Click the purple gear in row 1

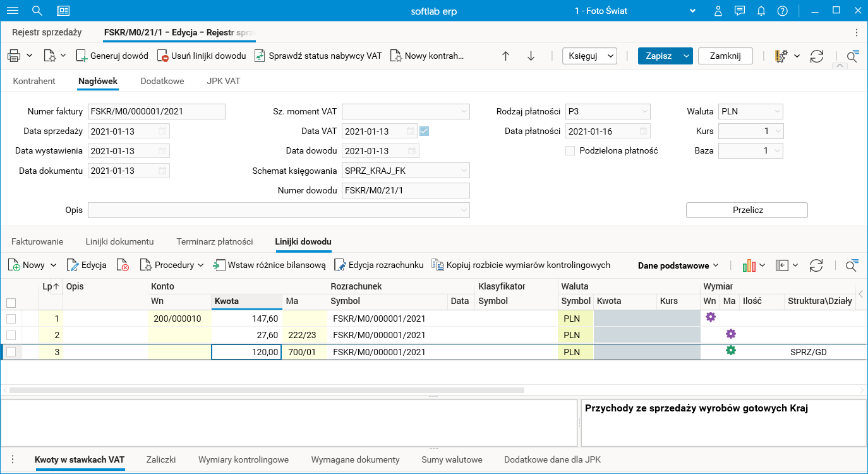(x=711, y=317)
